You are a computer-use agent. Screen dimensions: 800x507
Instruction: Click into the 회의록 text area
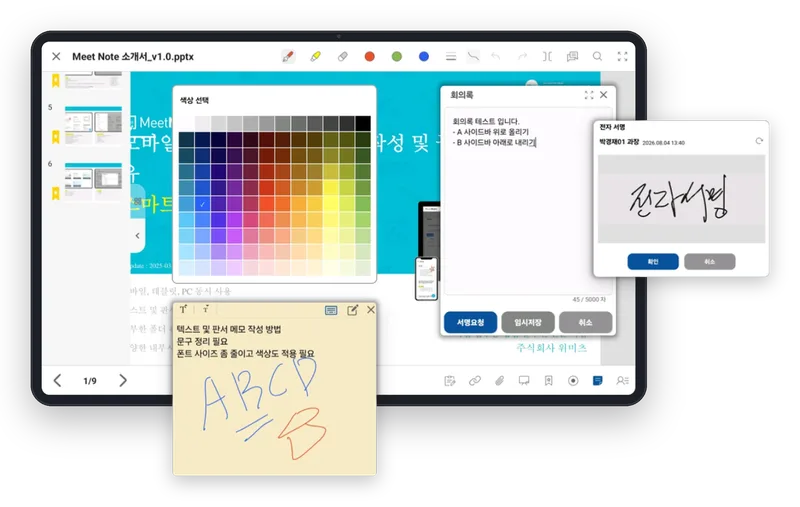528,201
